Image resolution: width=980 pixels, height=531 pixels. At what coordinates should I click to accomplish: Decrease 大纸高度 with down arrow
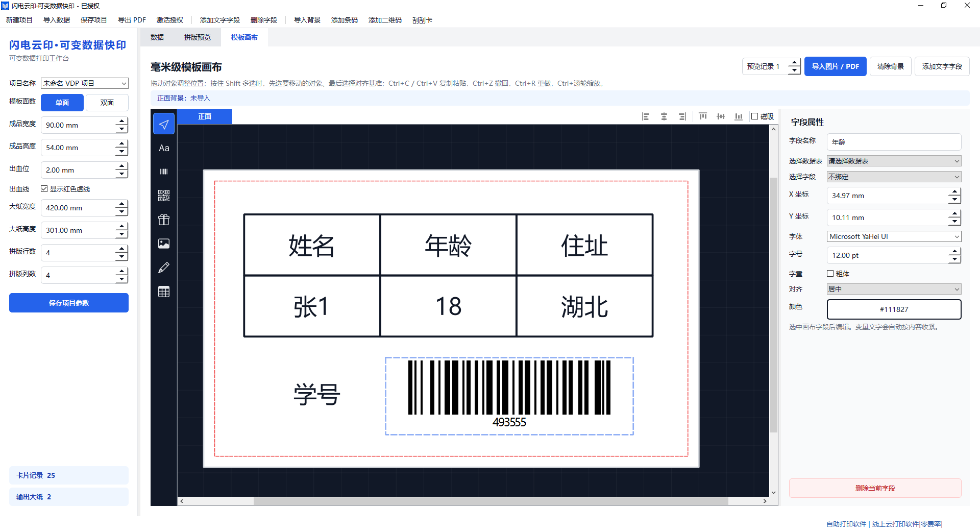click(121, 234)
